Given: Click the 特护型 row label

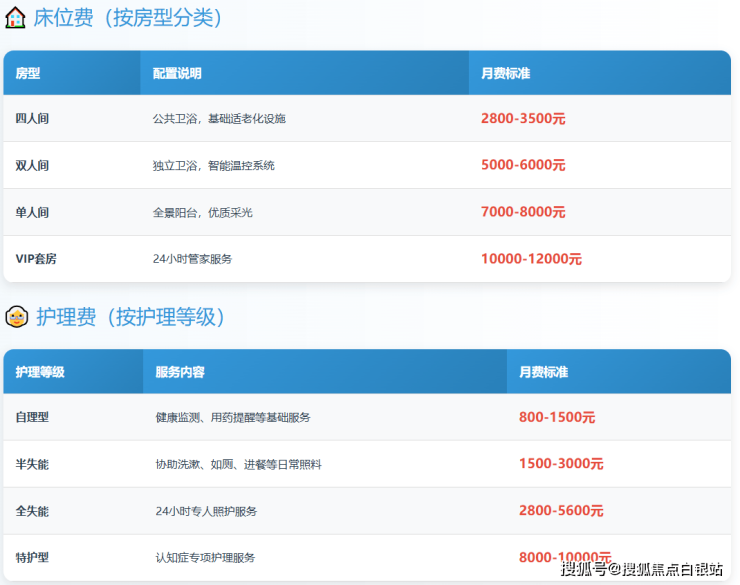Looking at the screenshot, I should coord(32,557).
